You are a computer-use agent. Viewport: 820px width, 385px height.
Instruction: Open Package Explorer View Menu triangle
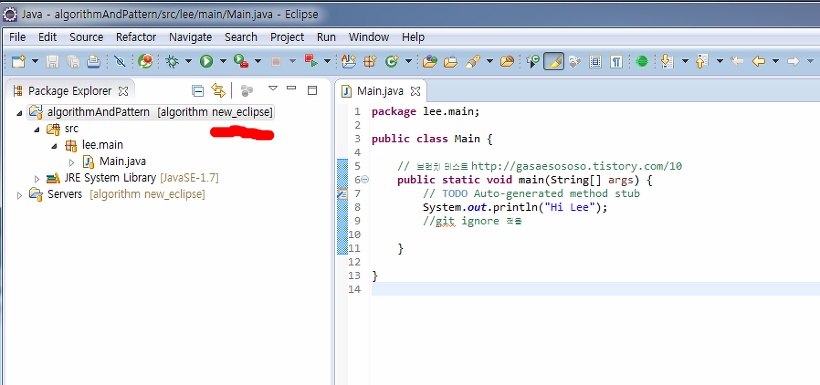pyautogui.click(x=272, y=88)
